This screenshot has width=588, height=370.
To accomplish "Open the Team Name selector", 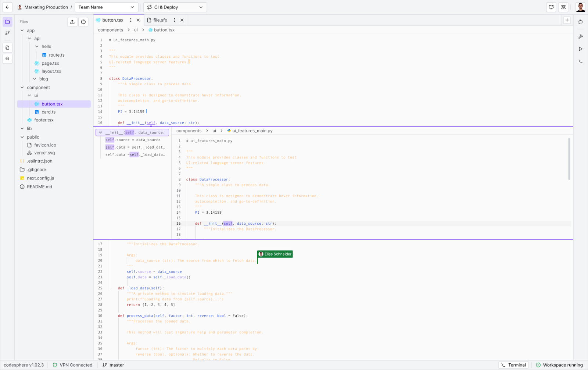I will point(106,7).
